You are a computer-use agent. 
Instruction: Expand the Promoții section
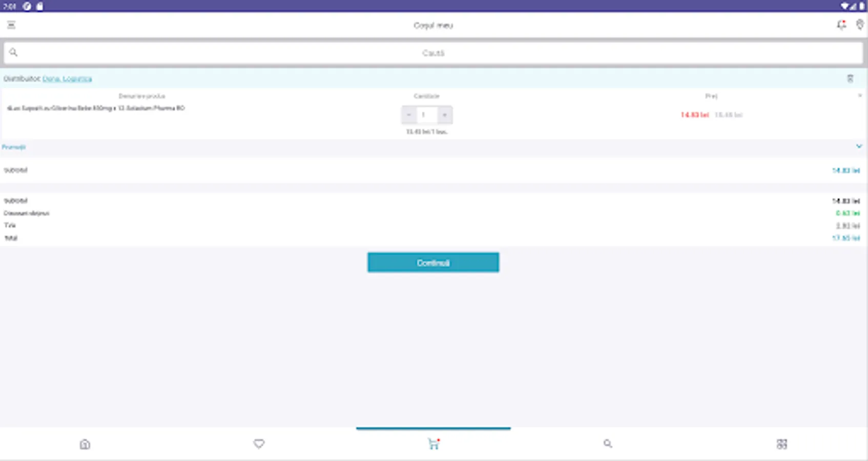pos(14,147)
